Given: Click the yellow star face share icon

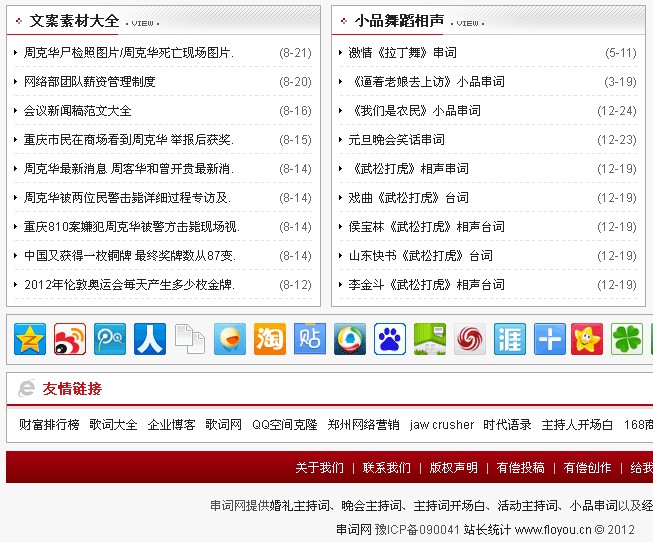Looking at the screenshot, I should coord(587,339).
